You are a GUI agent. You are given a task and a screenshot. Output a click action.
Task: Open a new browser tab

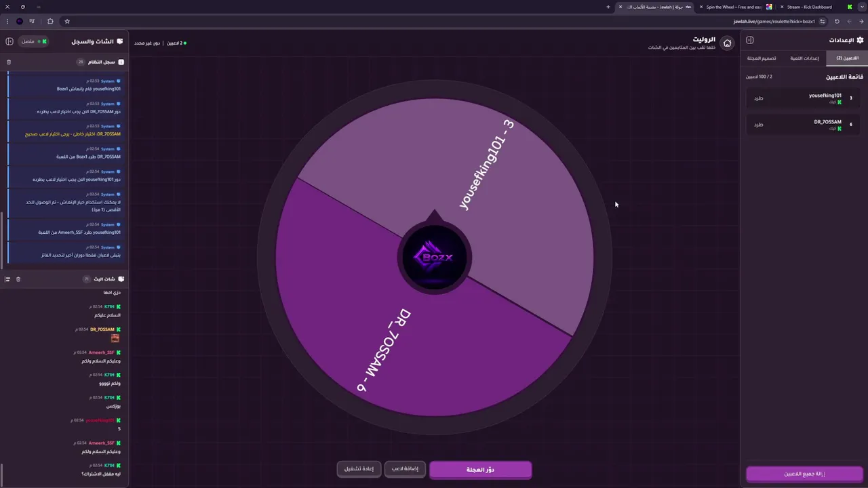click(608, 7)
